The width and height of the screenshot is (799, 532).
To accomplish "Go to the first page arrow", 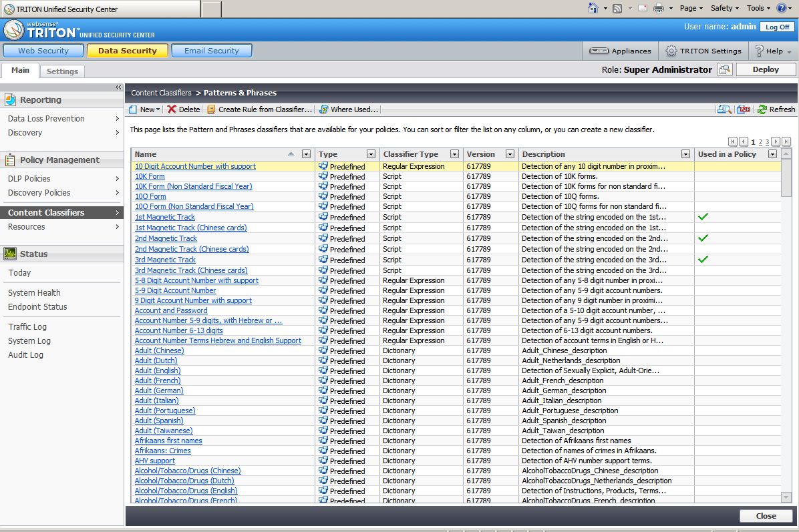I will point(732,142).
